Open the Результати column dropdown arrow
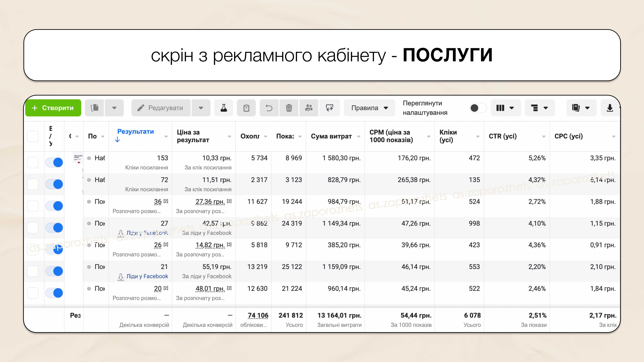The height and width of the screenshot is (362, 644). [x=166, y=136]
